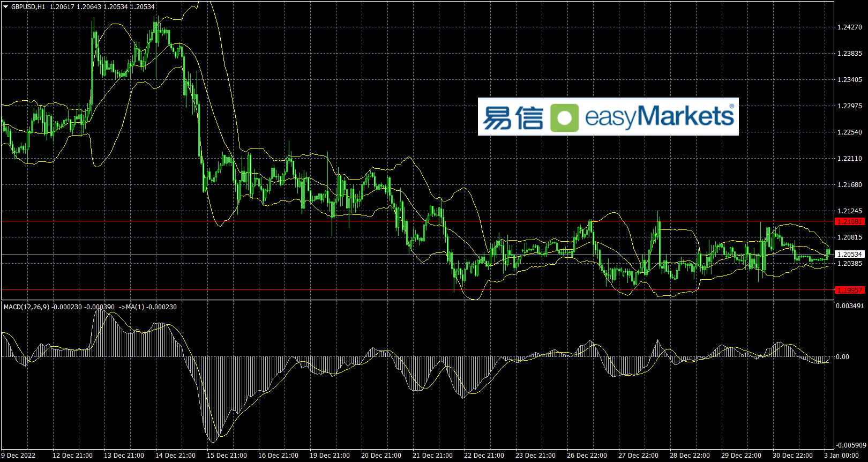Click the 1.21245 price axis label
The image size is (868, 462).
[850, 211]
